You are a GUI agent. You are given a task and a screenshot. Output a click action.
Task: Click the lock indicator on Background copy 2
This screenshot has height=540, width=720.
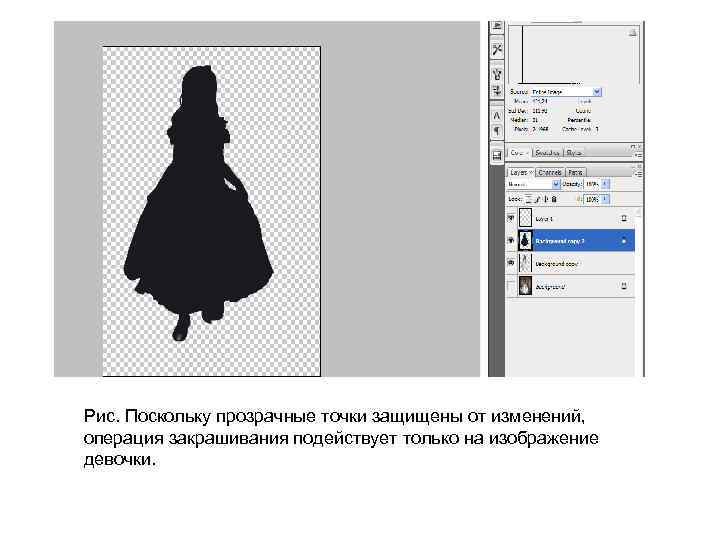(x=624, y=241)
